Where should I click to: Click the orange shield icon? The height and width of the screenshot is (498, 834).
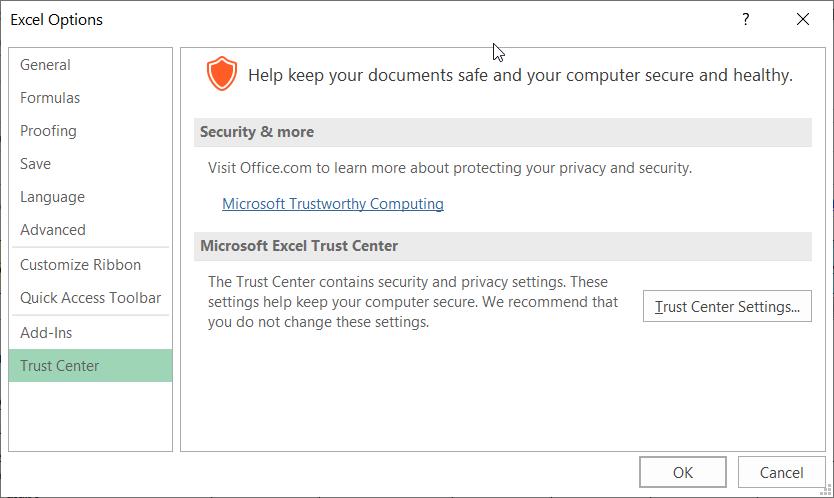(222, 74)
